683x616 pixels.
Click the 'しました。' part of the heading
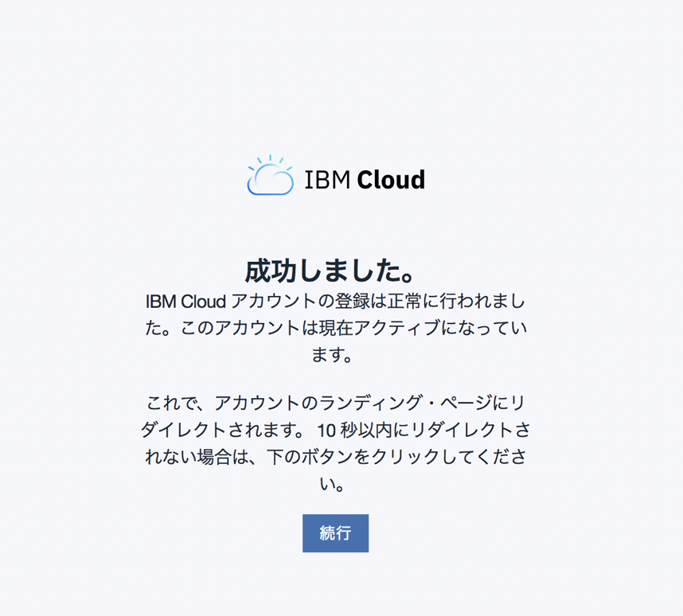[x=357, y=271]
